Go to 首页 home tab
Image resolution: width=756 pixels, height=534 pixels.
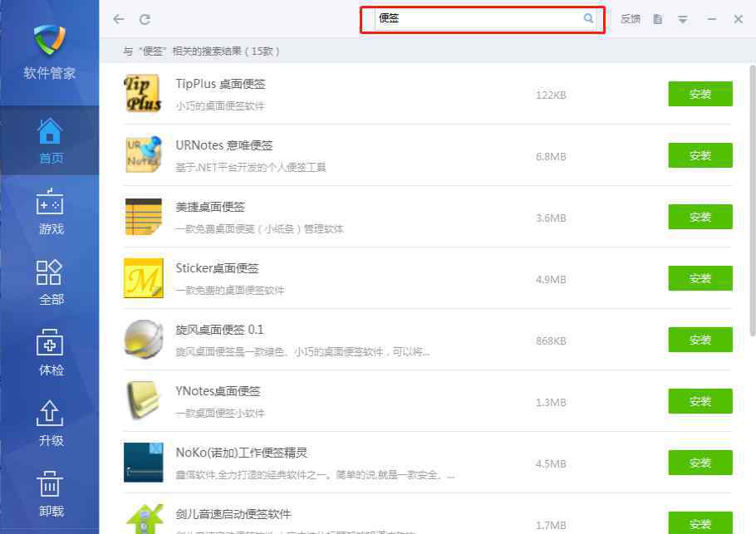tap(50, 141)
